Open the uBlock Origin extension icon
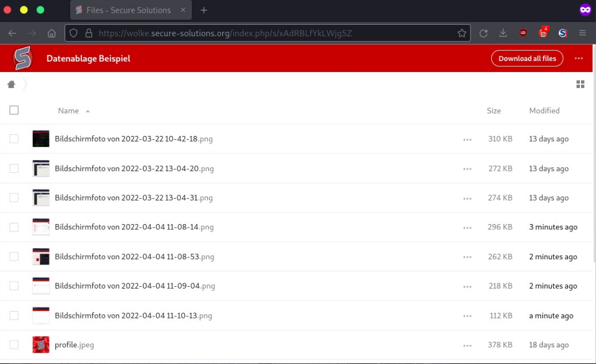The image size is (596, 364). (x=523, y=33)
